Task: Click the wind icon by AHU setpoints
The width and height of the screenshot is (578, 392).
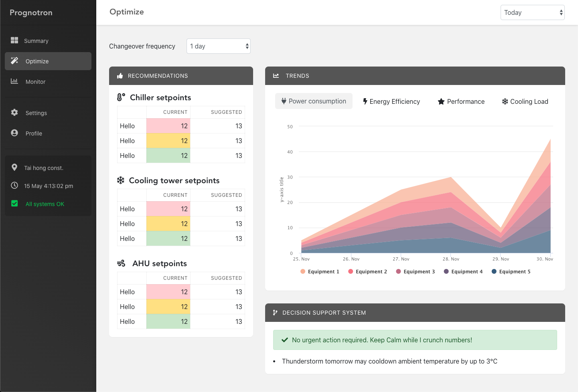Action: tap(121, 263)
